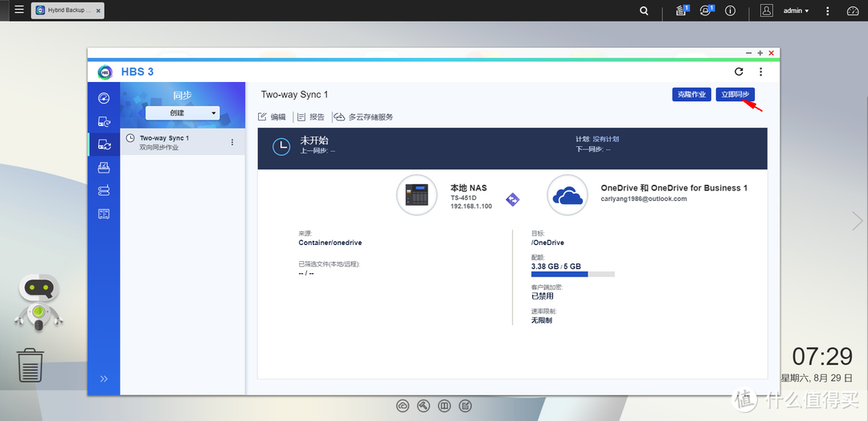Click the two-way sync direction icon

pos(513,199)
